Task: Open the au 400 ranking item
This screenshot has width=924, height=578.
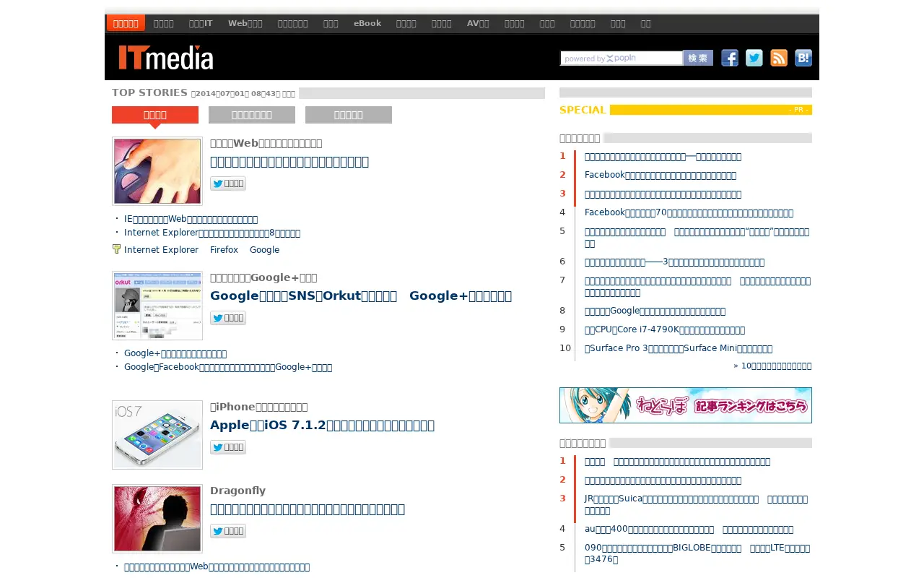Action: 689,530
